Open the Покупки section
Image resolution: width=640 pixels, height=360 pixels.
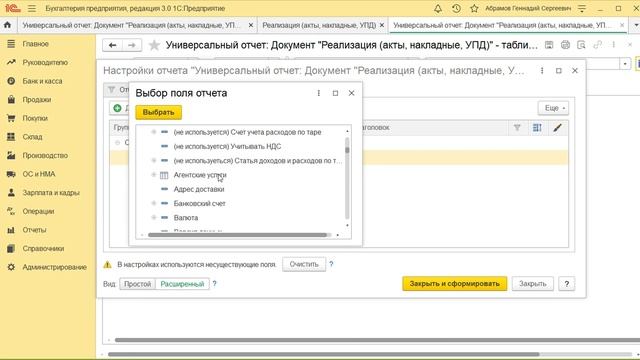click(35, 118)
